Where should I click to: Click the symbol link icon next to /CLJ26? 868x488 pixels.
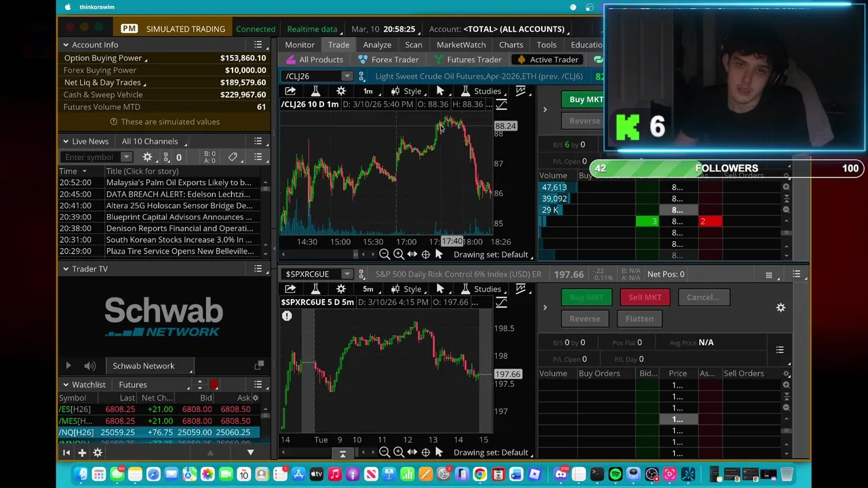[x=361, y=77]
